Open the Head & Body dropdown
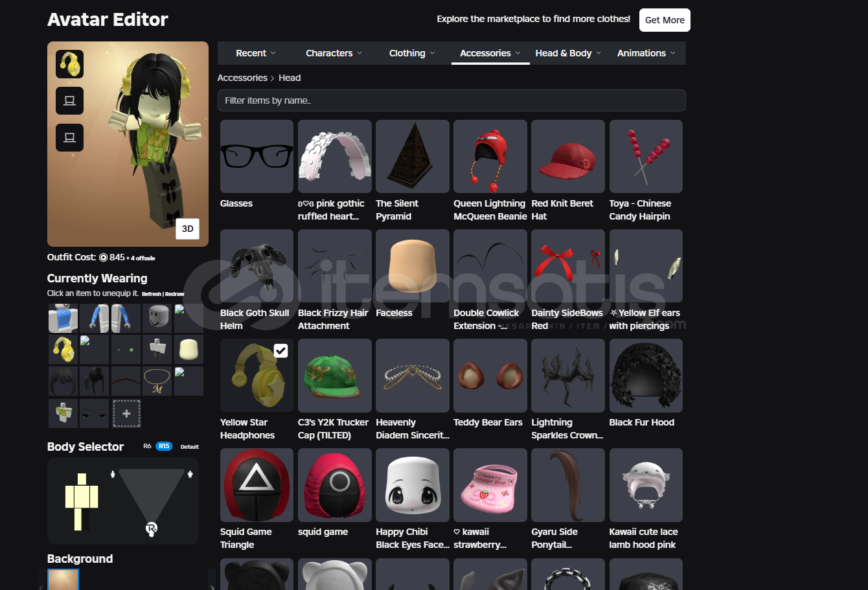The width and height of the screenshot is (868, 590). (568, 53)
